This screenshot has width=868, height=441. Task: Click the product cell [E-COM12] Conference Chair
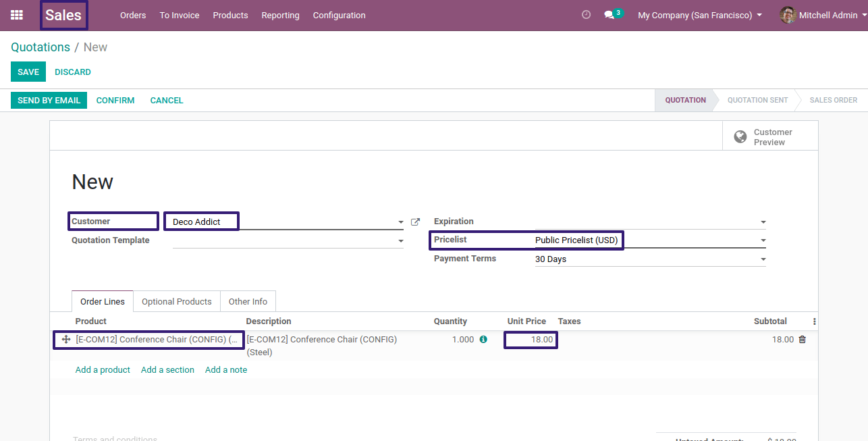(157, 340)
